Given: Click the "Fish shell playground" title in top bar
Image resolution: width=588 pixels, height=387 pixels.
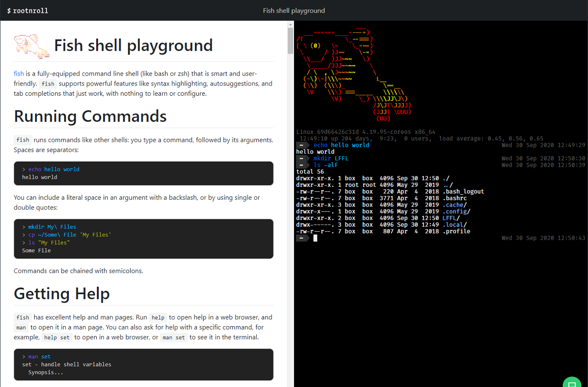Looking at the screenshot, I should pos(293,10).
